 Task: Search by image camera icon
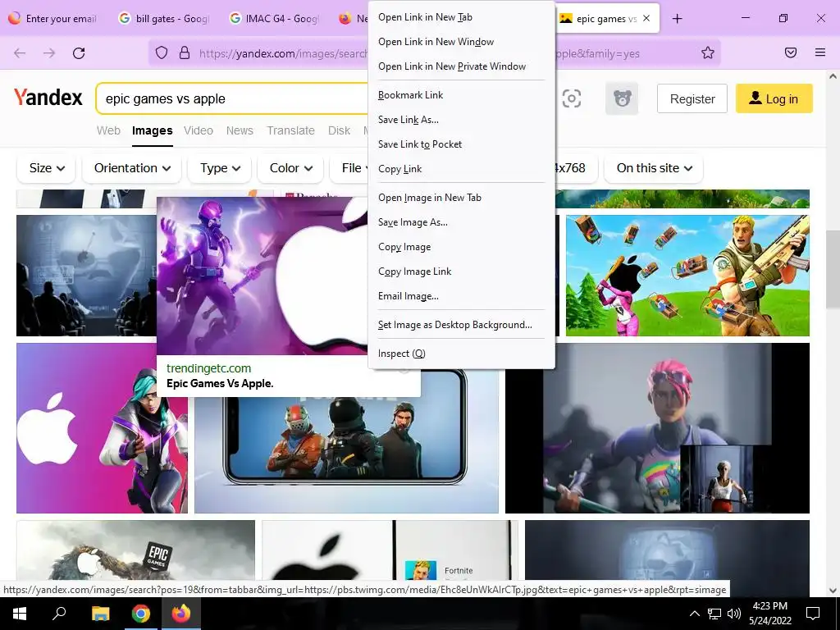tap(572, 98)
